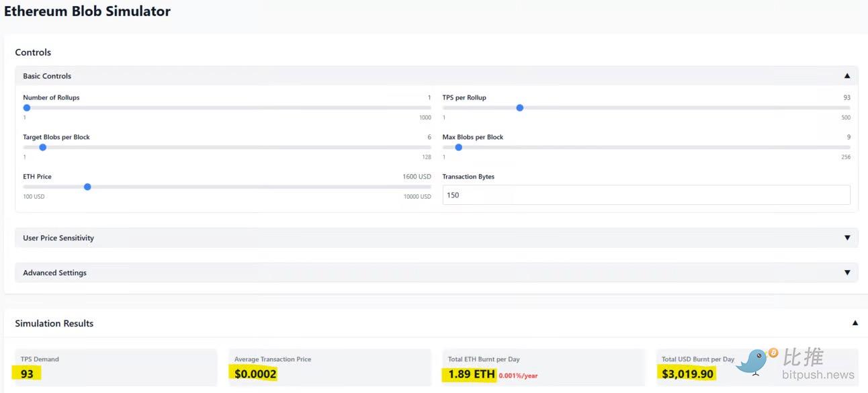The width and height of the screenshot is (868, 393).
Task: Collapse the Basic Controls section arrow
Action: click(847, 76)
